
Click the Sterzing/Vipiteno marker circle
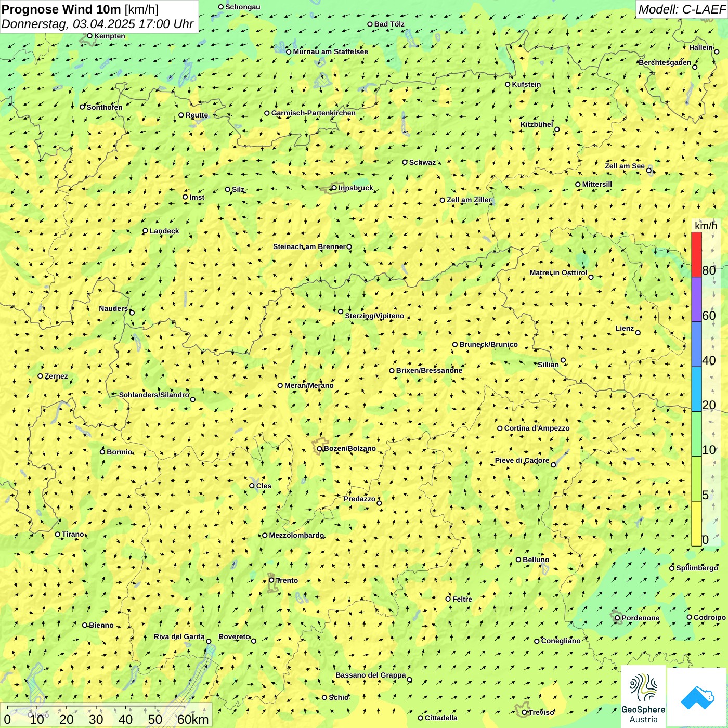tap(341, 311)
